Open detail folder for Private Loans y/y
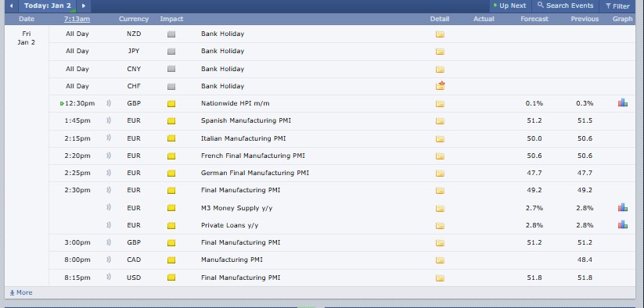This screenshot has height=308, width=644. [x=440, y=226]
